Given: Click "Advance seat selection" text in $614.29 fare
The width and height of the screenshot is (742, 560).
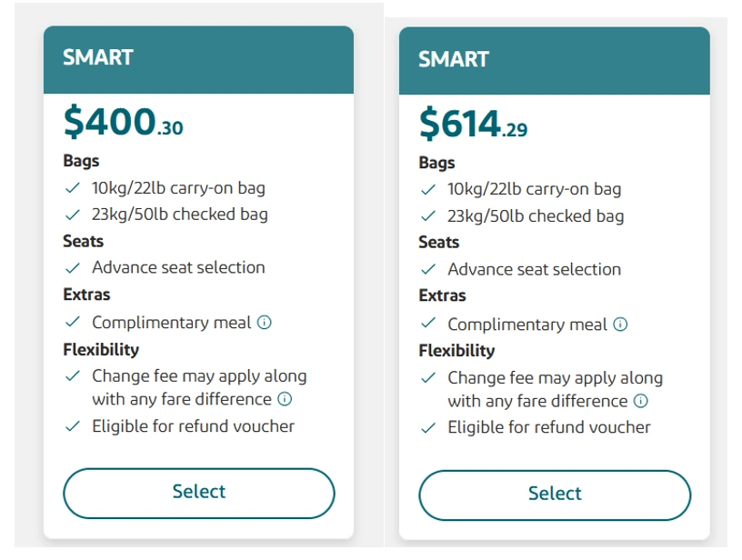Looking at the screenshot, I should coord(534,269).
